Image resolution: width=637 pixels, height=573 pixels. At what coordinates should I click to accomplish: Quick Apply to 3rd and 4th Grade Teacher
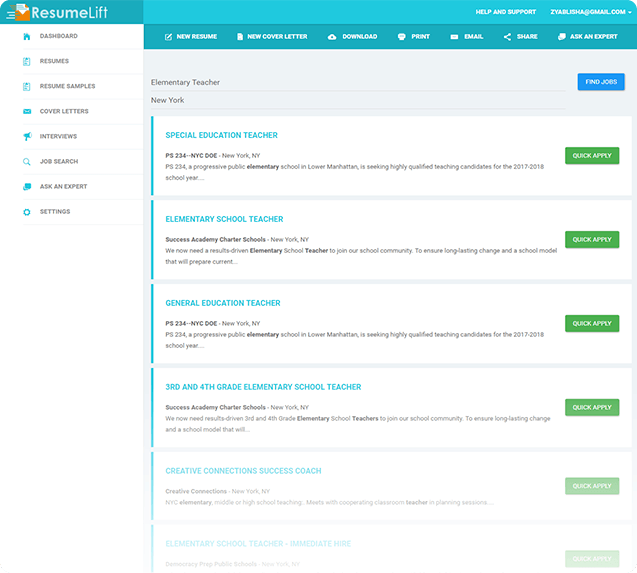[x=592, y=408]
